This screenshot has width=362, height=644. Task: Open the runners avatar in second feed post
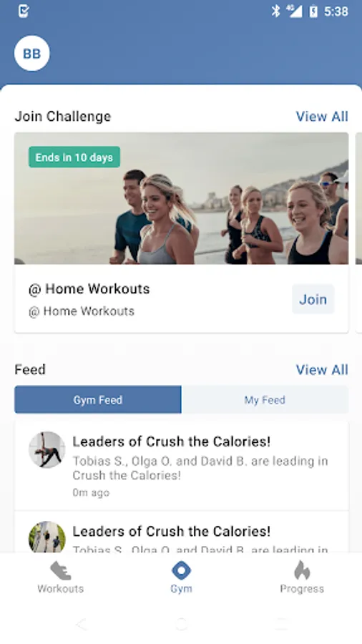click(x=47, y=537)
